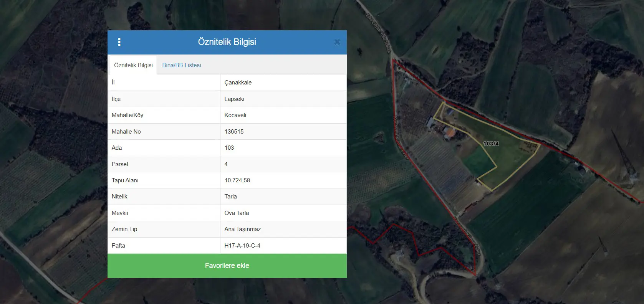Viewport: 644px width, 304px height.
Task: Click the Parsel row label
Action: 120,164
